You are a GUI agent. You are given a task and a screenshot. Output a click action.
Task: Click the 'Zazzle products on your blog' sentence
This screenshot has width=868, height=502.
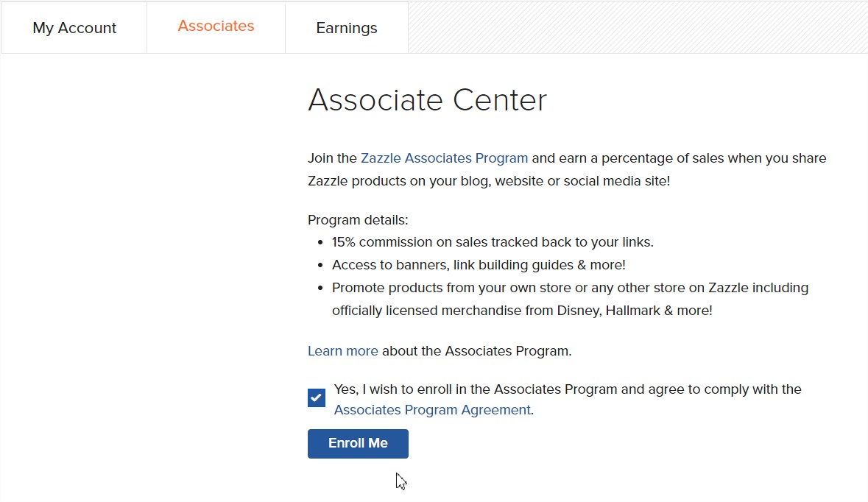click(489, 181)
